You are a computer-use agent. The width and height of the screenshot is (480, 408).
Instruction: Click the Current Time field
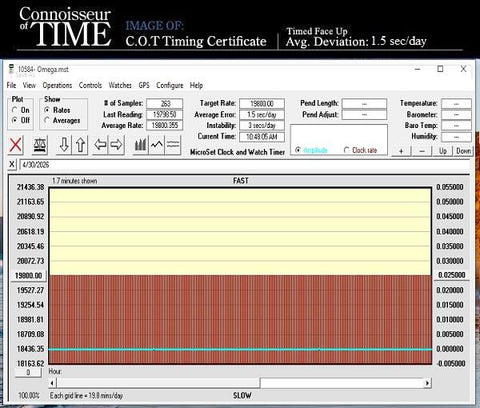tap(262, 136)
